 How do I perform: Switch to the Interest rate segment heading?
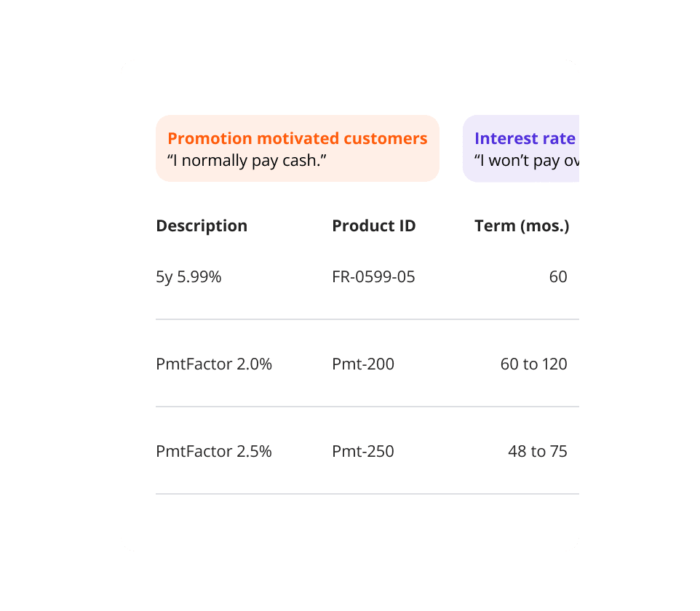525,138
